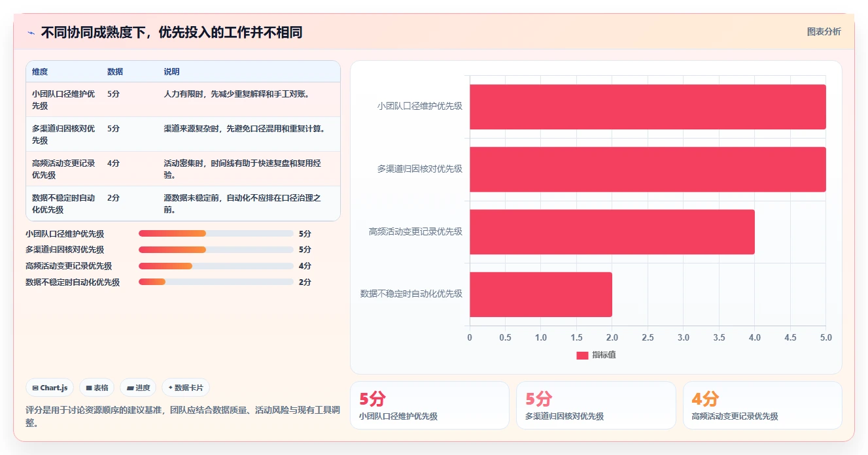The image size is (868, 455).
Task: Open the 4分 card for 高频活动变更记录优先级
Action: [x=763, y=405]
